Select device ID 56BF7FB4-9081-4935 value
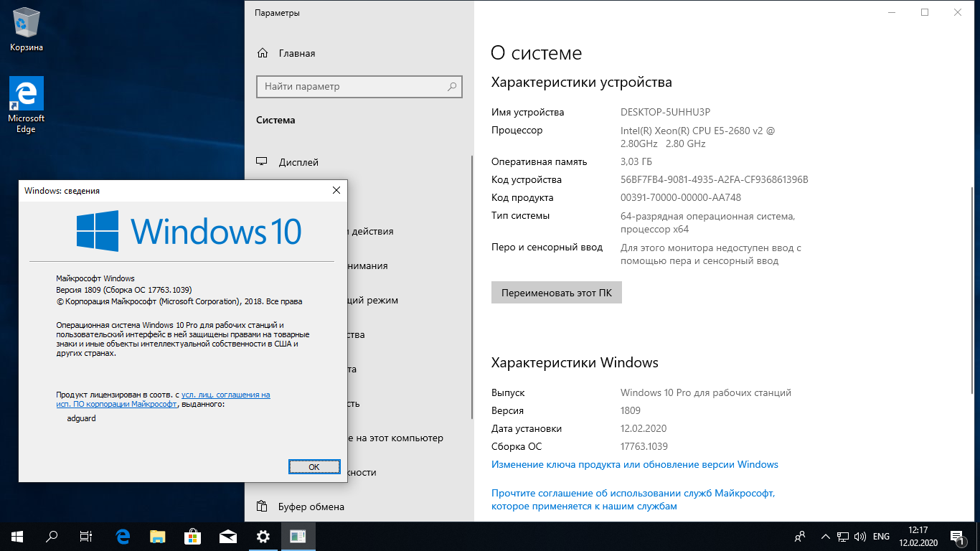The image size is (980, 551). click(715, 179)
